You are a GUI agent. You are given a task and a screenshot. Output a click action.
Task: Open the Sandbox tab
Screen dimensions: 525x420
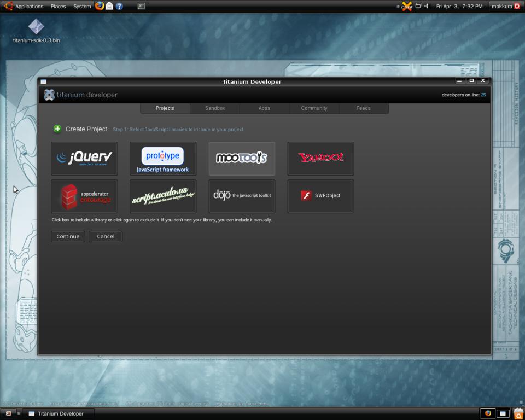[215, 108]
